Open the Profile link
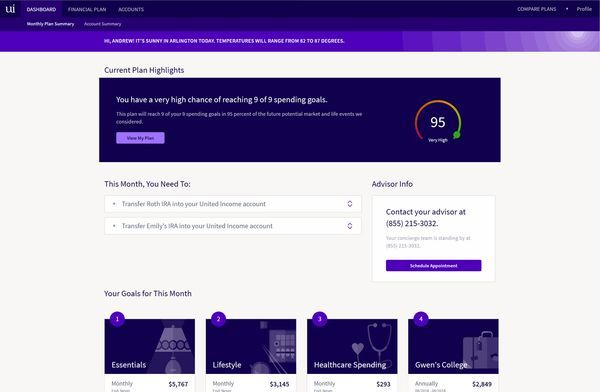 tap(584, 9)
